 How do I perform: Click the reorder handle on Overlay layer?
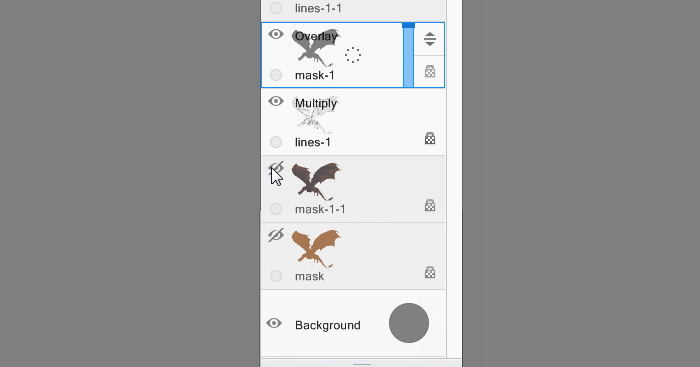429,39
